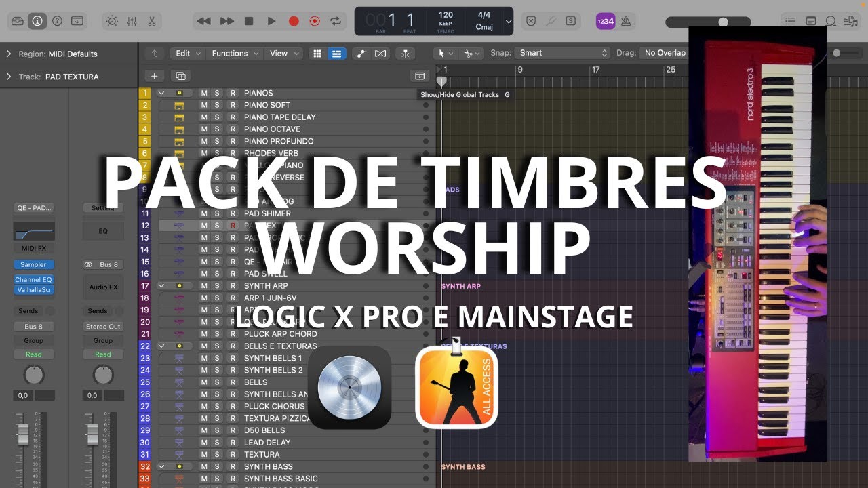Collapse the BELLS E TEXTURAS track stack
The height and width of the screenshot is (488, 868).
[x=161, y=346]
